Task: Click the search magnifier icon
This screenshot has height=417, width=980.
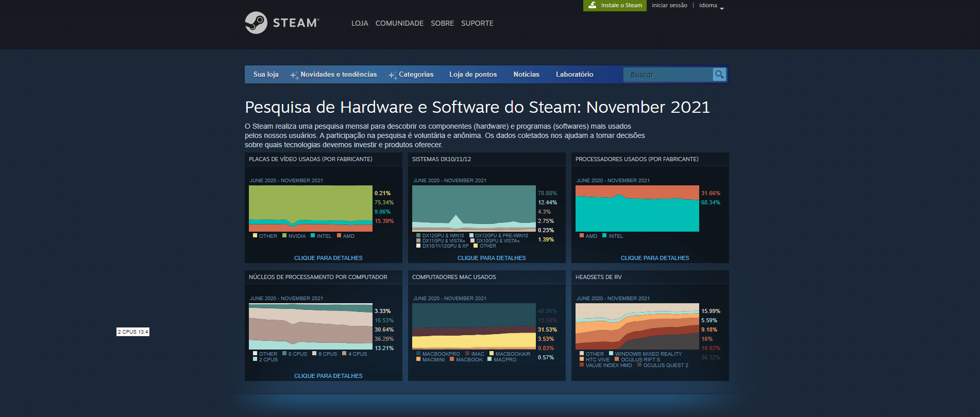Action: [719, 75]
